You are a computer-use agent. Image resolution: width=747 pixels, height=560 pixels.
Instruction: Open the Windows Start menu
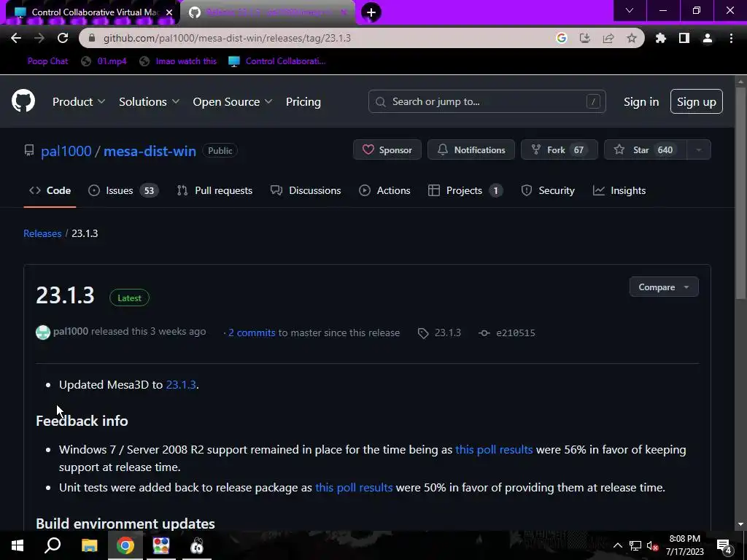point(18,545)
